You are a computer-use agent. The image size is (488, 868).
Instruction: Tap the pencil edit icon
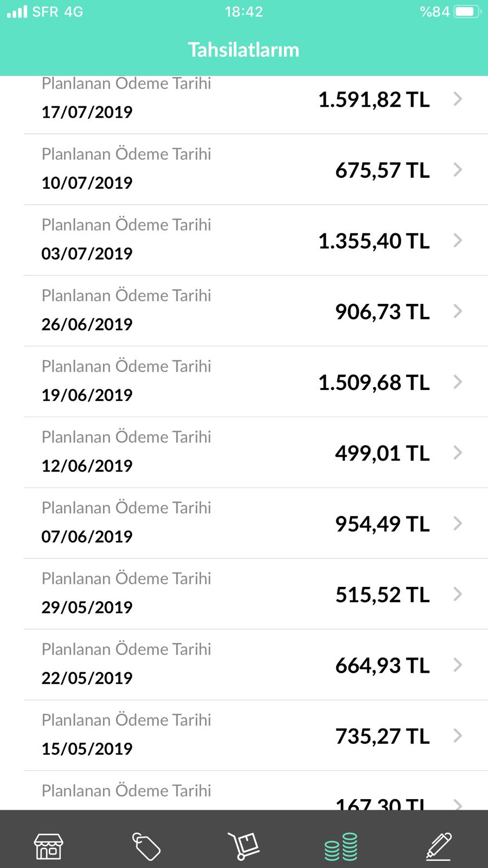point(439,846)
